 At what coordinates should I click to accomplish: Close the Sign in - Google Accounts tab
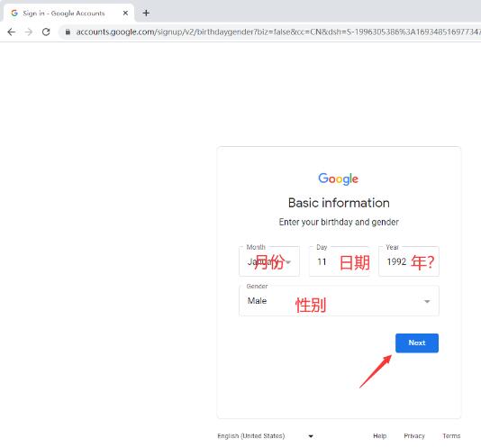[125, 14]
